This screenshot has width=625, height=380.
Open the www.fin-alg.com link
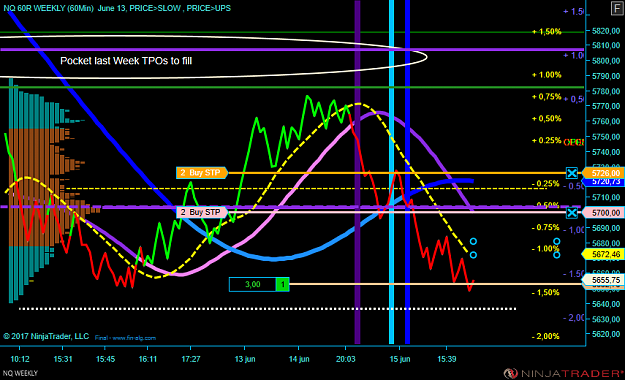click(134, 338)
